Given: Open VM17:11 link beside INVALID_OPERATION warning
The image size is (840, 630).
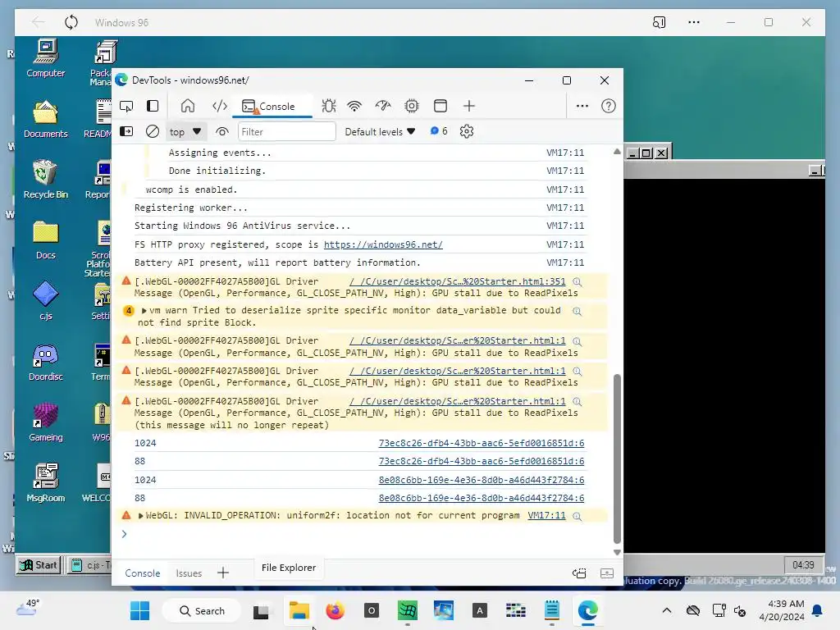Looking at the screenshot, I should point(546,515).
